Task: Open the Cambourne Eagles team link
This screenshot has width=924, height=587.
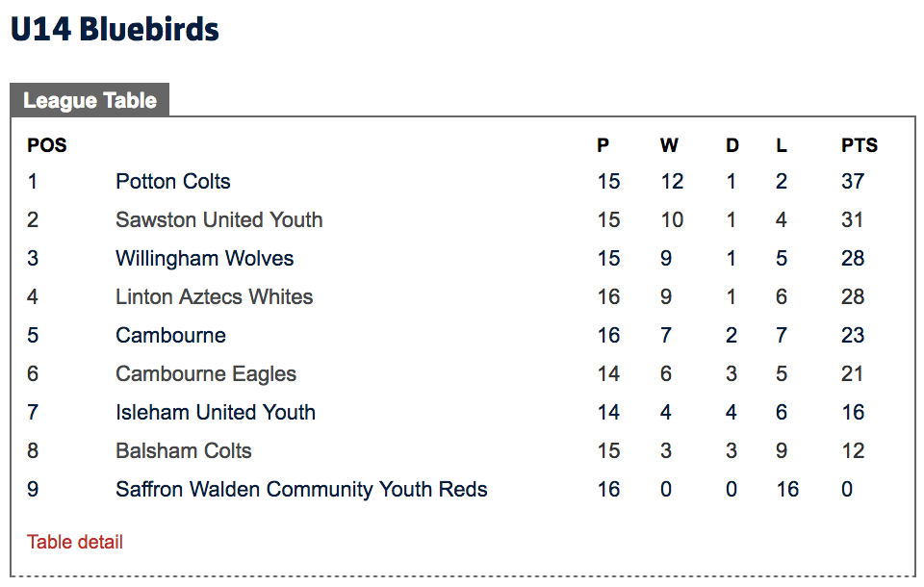Action: pos(206,373)
